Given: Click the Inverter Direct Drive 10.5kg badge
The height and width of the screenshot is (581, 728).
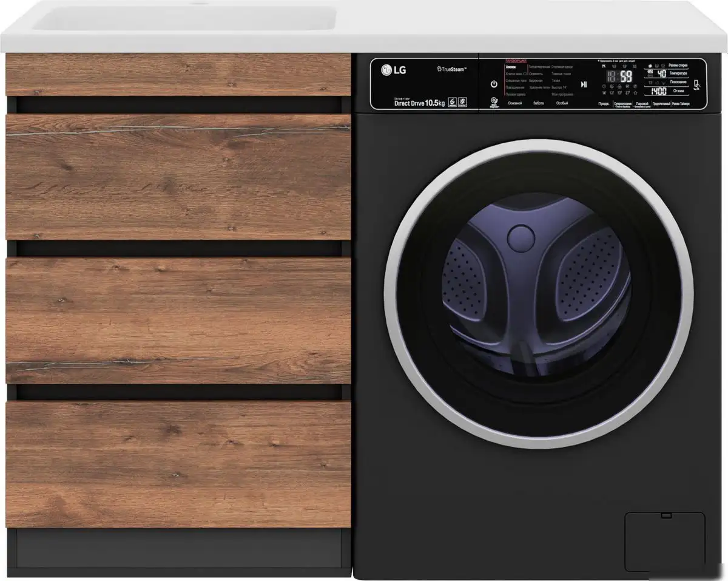Looking at the screenshot, I should pos(420,102).
